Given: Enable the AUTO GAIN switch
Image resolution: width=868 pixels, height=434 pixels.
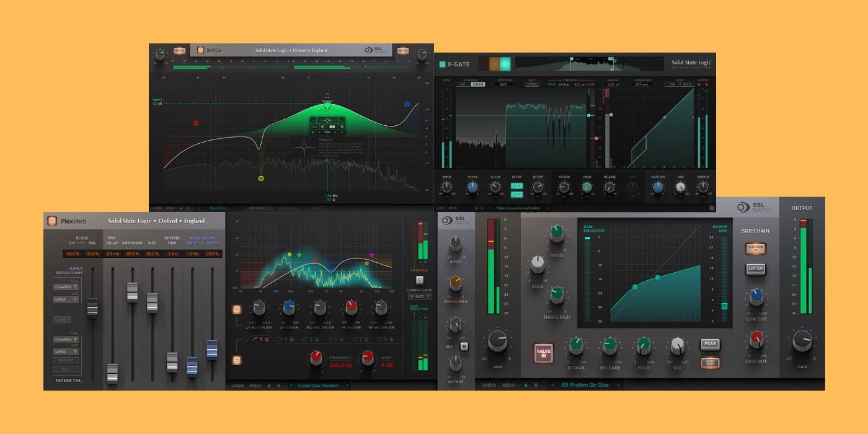Looking at the screenshot, I should coord(709,363).
